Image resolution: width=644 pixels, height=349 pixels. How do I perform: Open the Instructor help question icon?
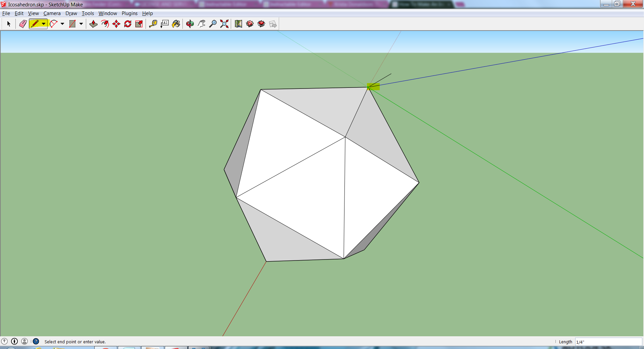pyautogui.click(x=36, y=341)
